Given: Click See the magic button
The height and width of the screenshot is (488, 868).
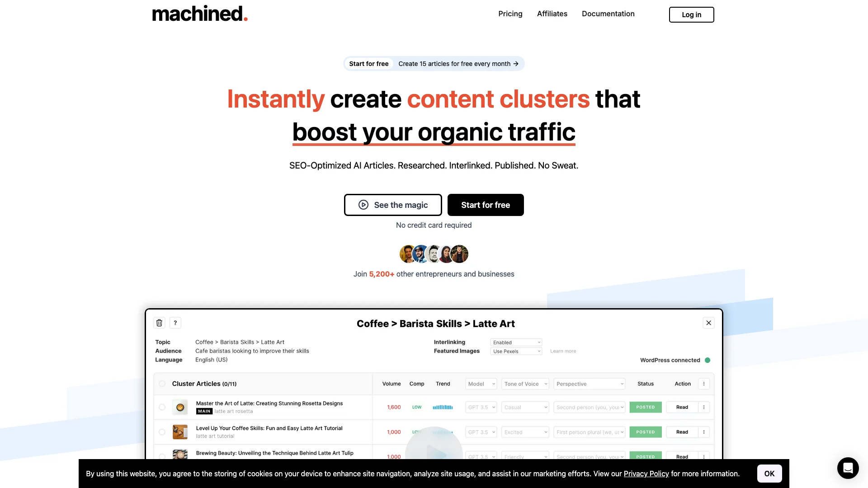Looking at the screenshot, I should 393,204.
